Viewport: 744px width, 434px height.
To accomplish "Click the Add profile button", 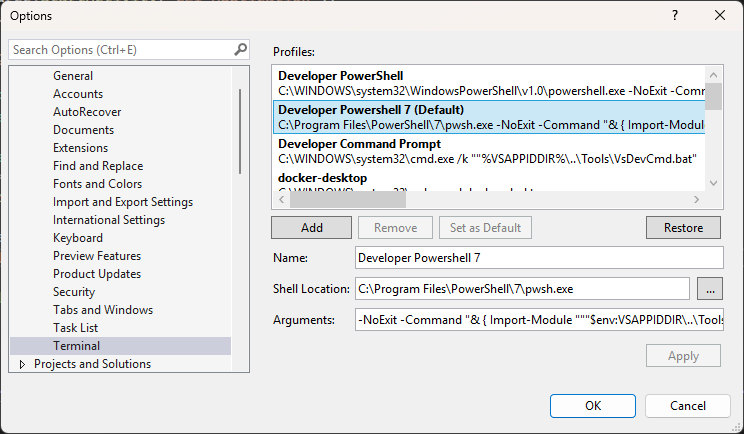I will click(312, 228).
